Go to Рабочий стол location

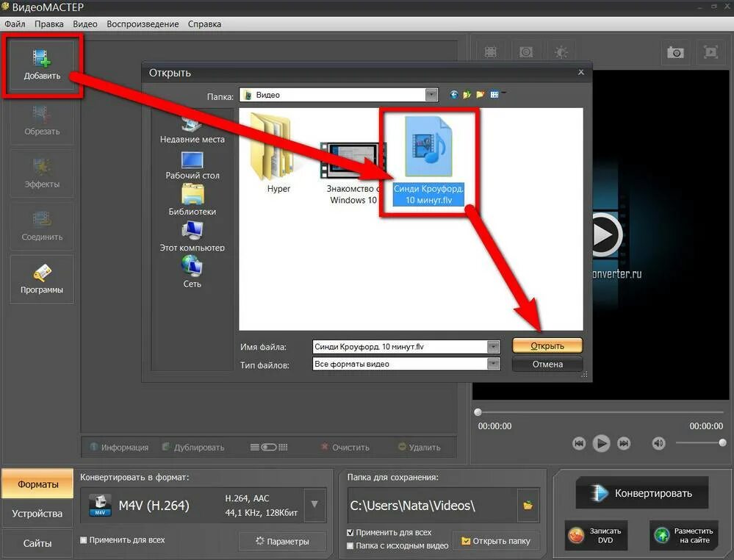point(192,166)
